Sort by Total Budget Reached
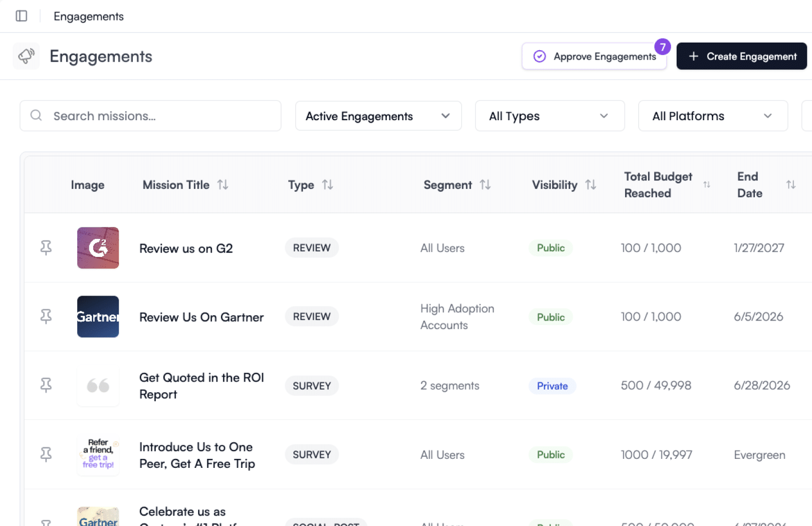Viewport: 812px width, 526px height. pos(706,185)
